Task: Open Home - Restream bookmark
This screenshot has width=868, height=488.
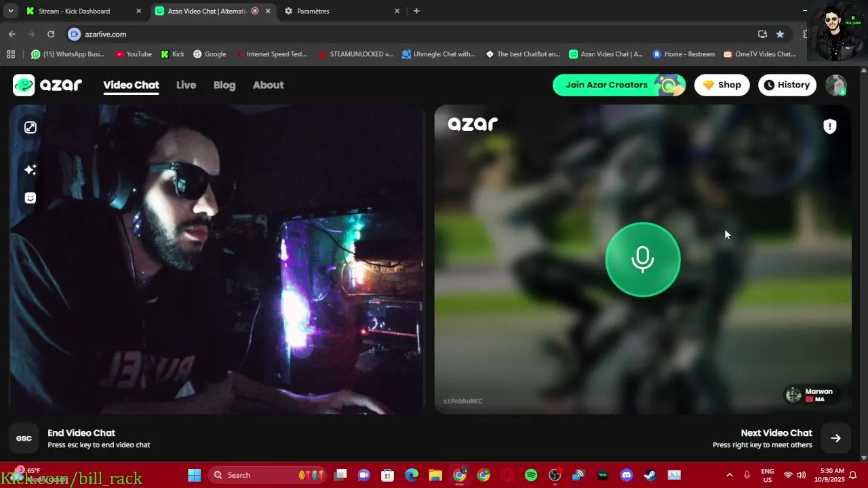Action: click(684, 54)
